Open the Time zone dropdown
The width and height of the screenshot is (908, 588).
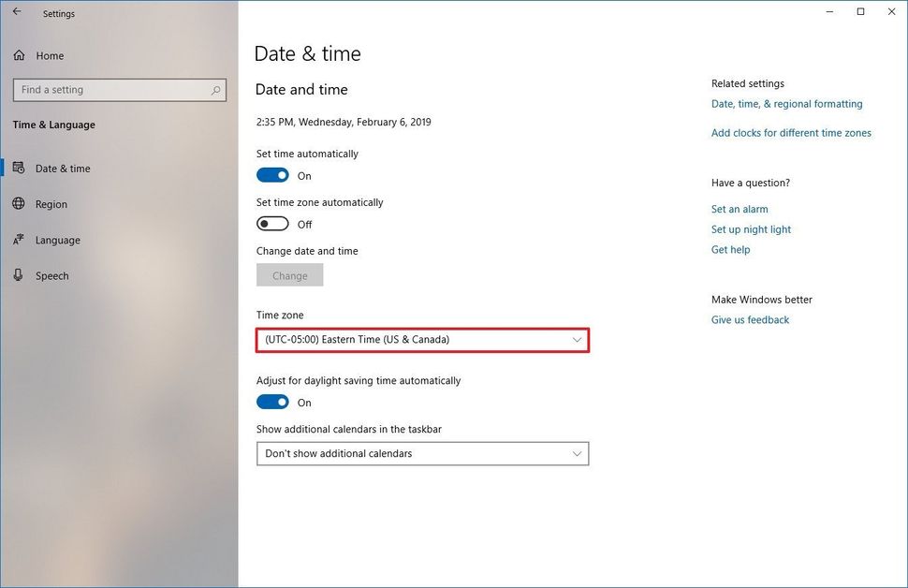click(x=422, y=340)
